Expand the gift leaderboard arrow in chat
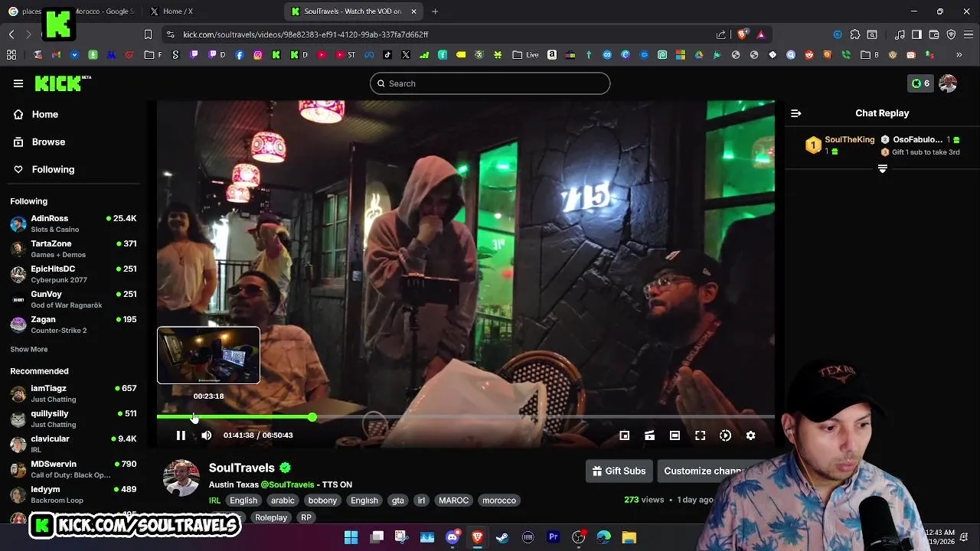This screenshot has width=980, height=551. coord(882,168)
